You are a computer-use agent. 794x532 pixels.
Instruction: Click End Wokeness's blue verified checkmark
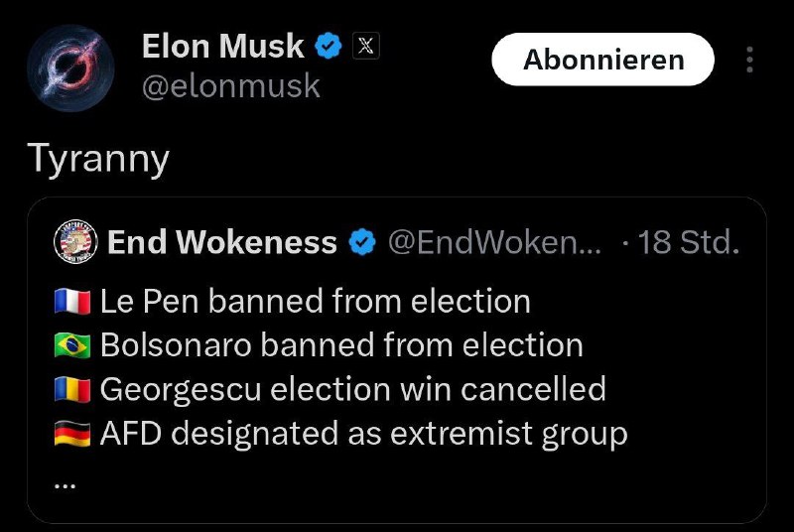click(x=363, y=242)
